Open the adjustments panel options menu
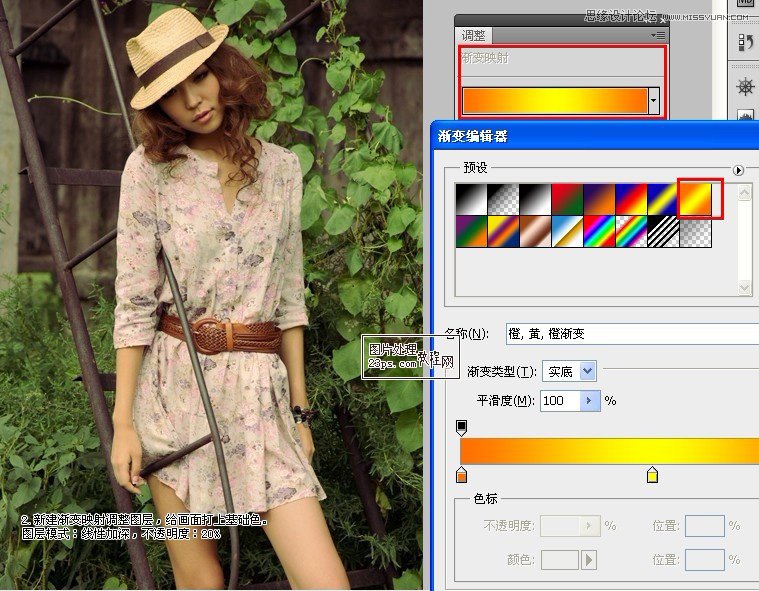The height and width of the screenshot is (591, 759). 658,35
